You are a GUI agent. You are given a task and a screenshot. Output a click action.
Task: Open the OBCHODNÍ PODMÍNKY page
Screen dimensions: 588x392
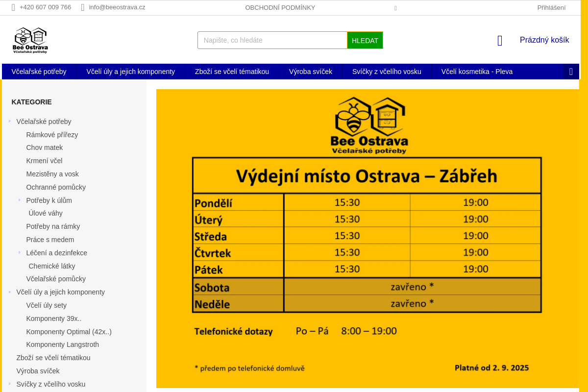click(x=280, y=7)
